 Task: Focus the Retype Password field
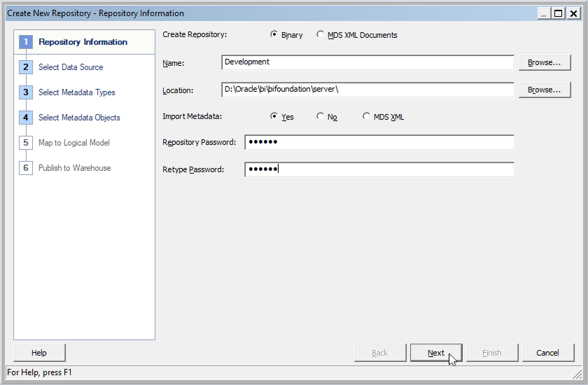(x=379, y=169)
